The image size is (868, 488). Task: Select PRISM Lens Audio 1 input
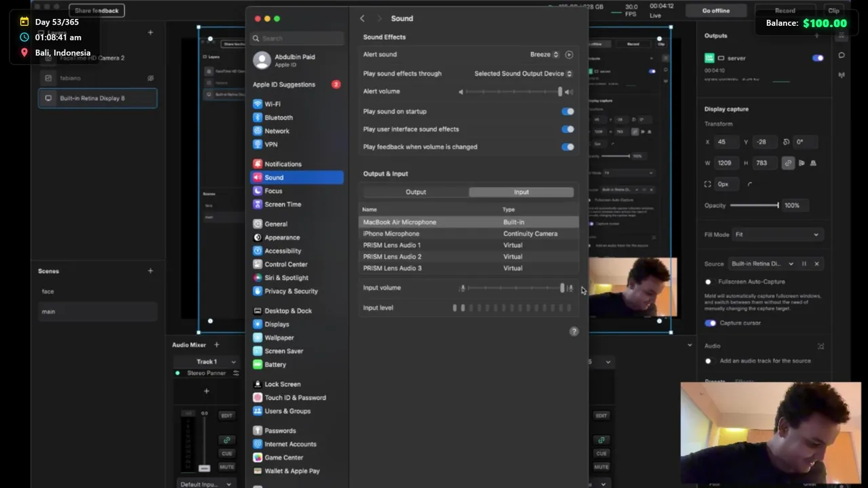pos(469,245)
